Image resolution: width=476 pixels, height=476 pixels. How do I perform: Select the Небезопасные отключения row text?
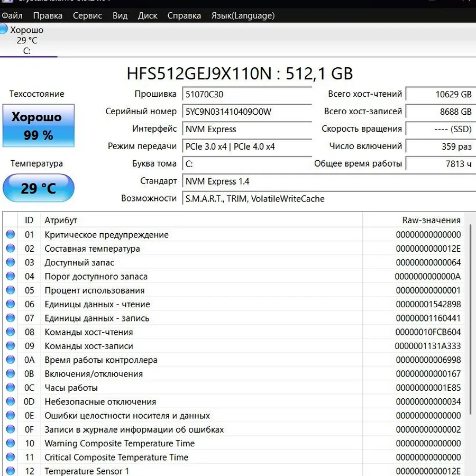tap(100, 402)
